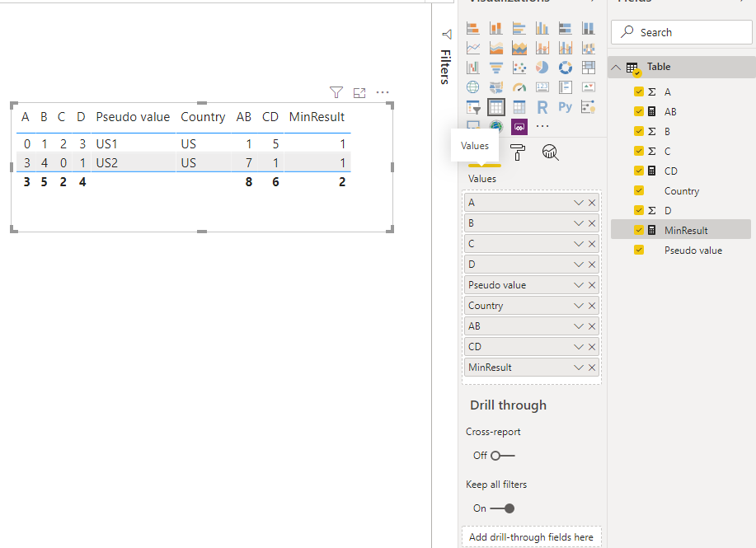Uncheck field B in Fields list

tap(639, 131)
